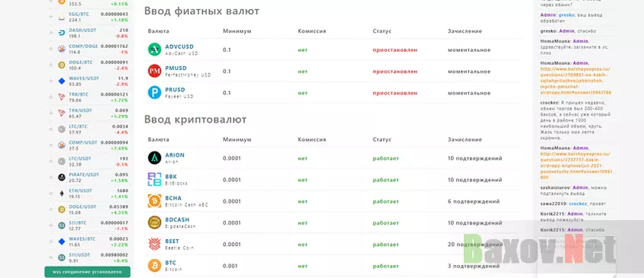Click the Bitcoin Cash ABC orange icon
Image resolution: width=644 pixels, height=278 pixels.
[154, 201]
